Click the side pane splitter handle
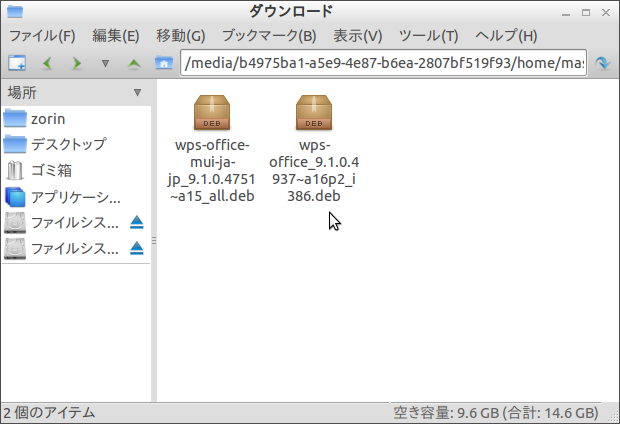Viewport: 620px width, 424px height. (x=154, y=240)
